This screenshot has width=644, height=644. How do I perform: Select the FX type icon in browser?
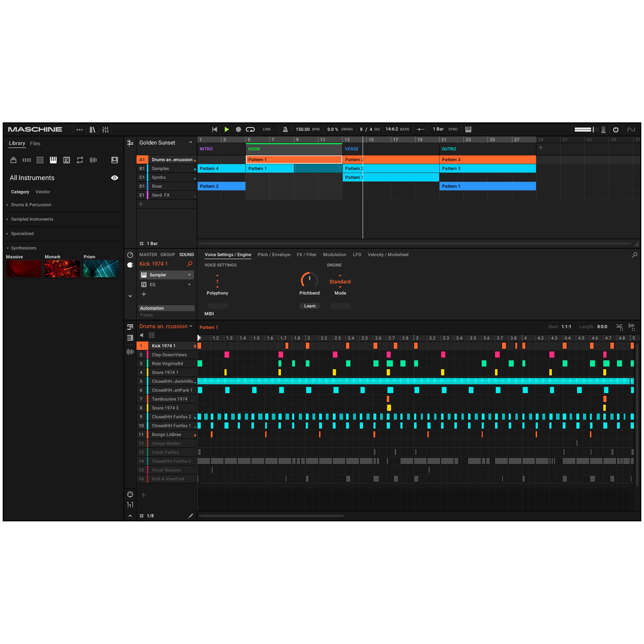[67, 160]
